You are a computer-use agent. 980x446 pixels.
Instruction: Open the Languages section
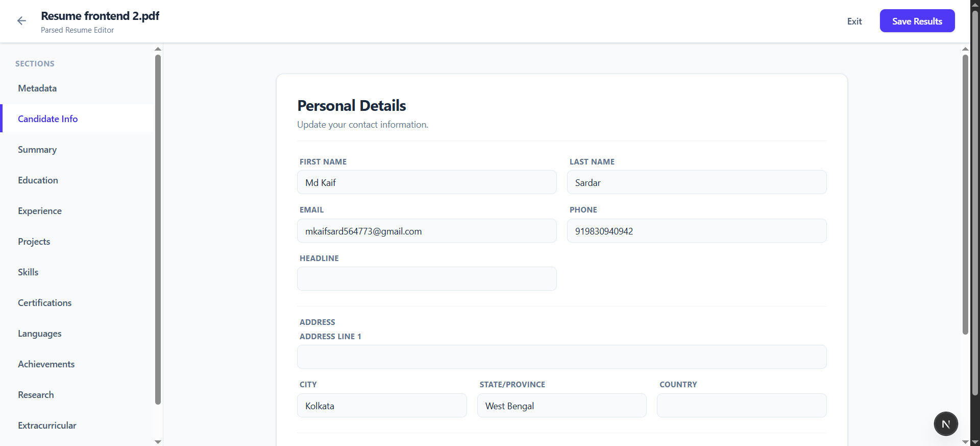pos(40,333)
